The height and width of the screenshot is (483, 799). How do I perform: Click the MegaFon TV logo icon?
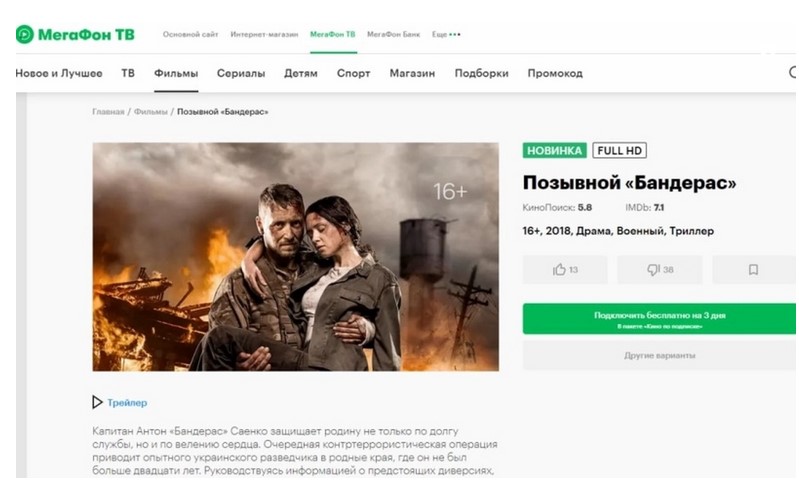[24, 35]
